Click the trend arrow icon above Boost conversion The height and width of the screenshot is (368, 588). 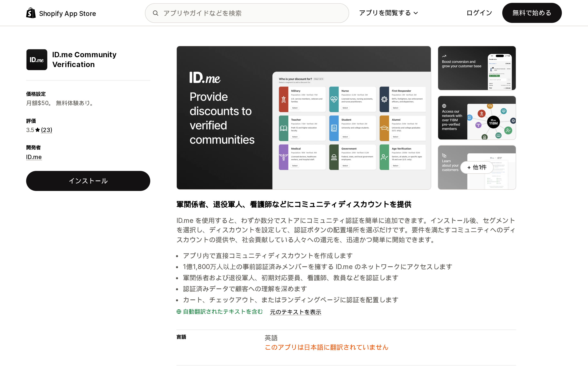click(444, 56)
